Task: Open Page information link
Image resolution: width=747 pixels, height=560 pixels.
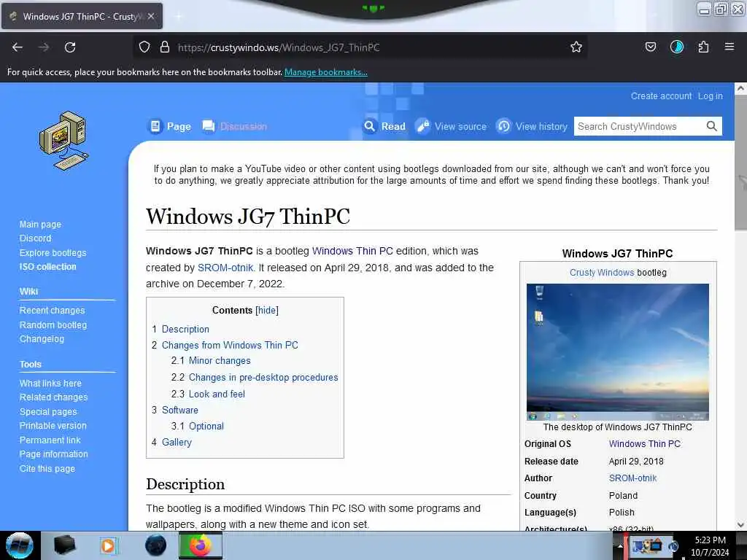Action: (x=54, y=454)
